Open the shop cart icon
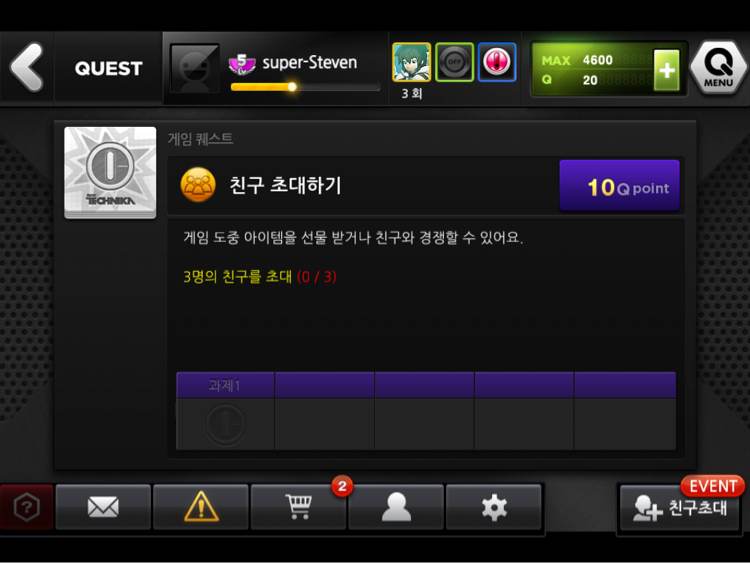 299,507
